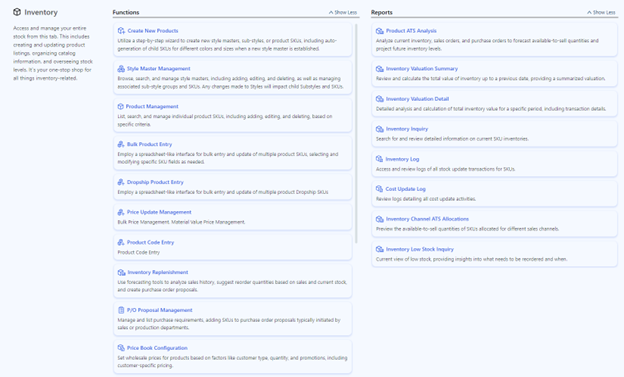Open Price Book Configuration
The height and width of the screenshot is (377, 624).
[157, 348]
